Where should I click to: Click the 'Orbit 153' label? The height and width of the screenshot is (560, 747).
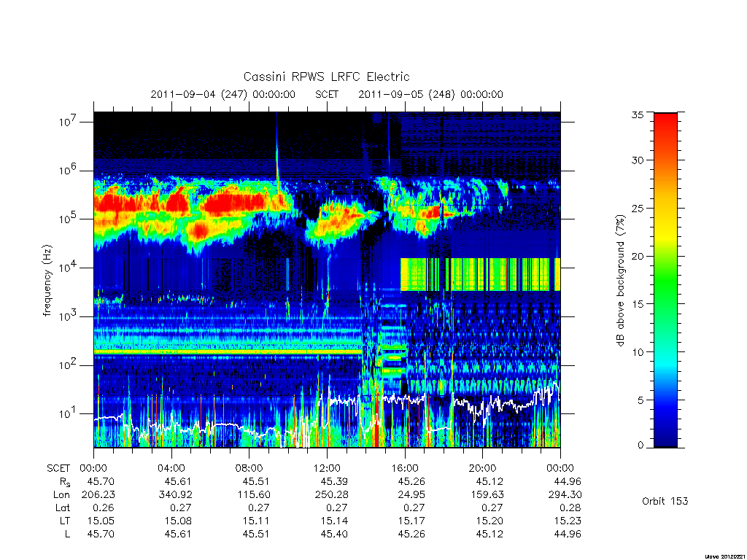click(665, 501)
